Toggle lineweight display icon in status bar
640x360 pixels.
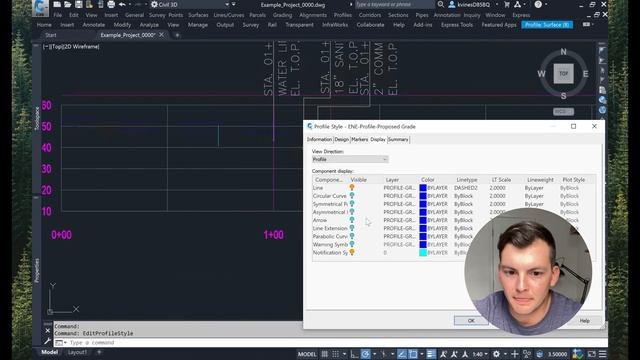[x=431, y=354]
